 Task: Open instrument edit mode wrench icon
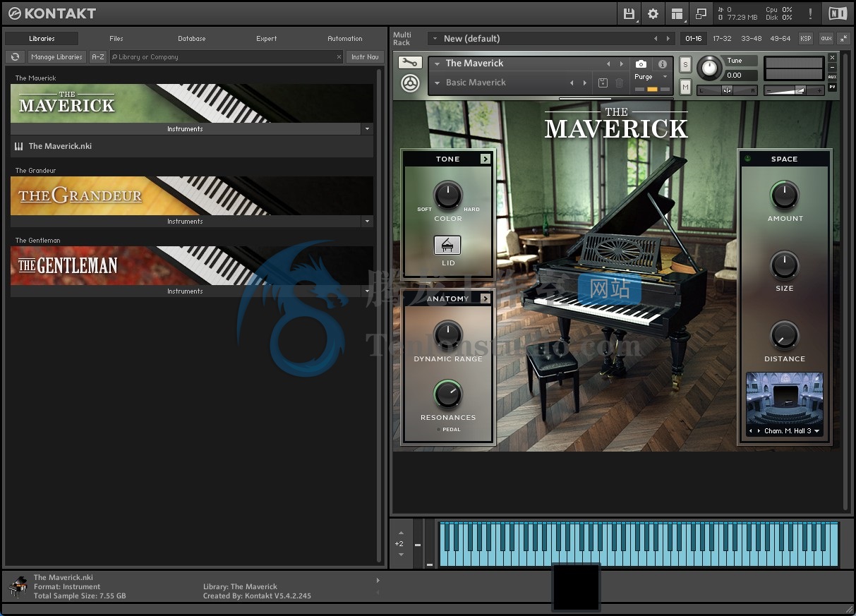tap(410, 63)
